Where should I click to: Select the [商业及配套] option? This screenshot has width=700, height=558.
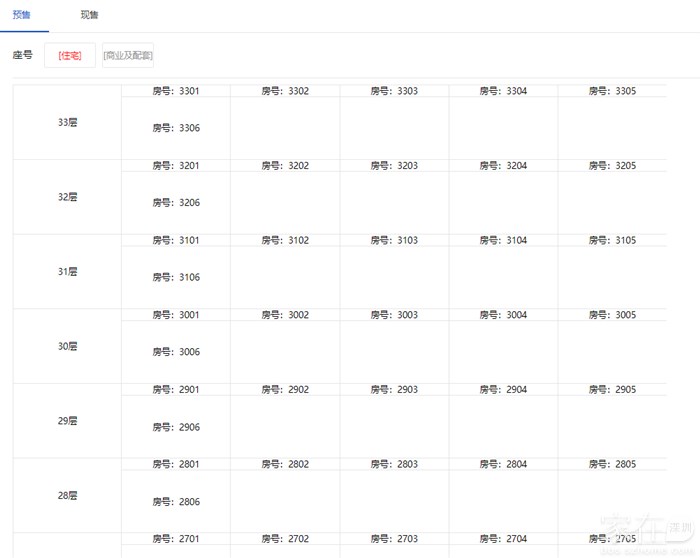click(x=128, y=55)
